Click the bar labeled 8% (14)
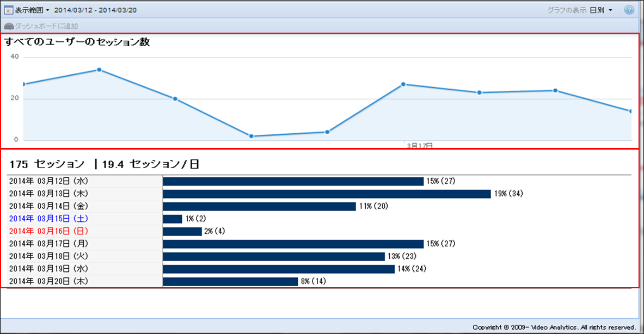The width and height of the screenshot is (644, 334). [230, 281]
